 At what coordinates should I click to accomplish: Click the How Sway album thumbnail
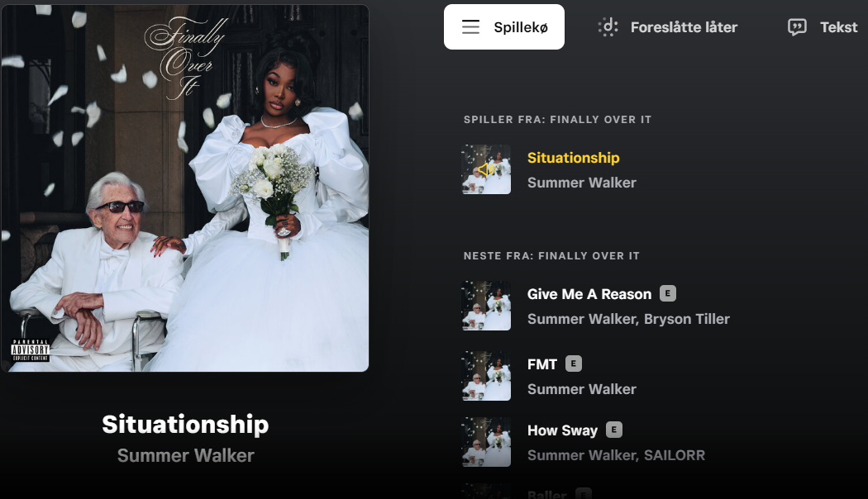click(x=486, y=441)
